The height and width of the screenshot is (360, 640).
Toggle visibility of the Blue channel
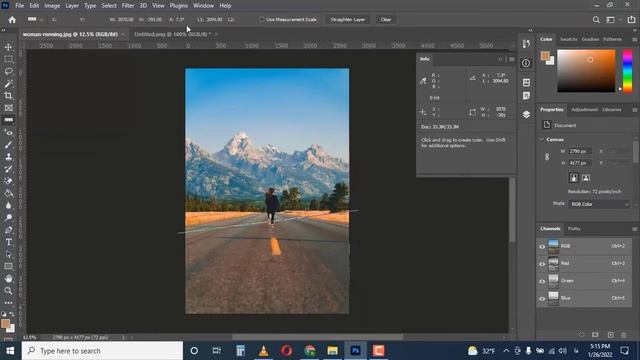(x=542, y=299)
